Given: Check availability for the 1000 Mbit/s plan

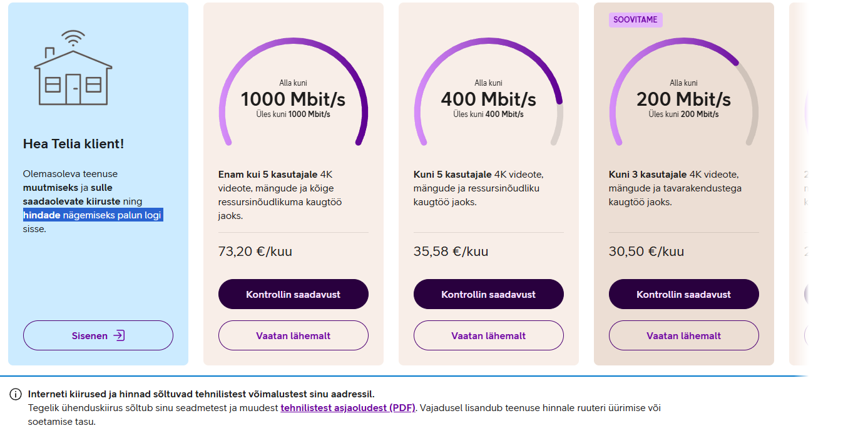Looking at the screenshot, I should click(x=293, y=294).
